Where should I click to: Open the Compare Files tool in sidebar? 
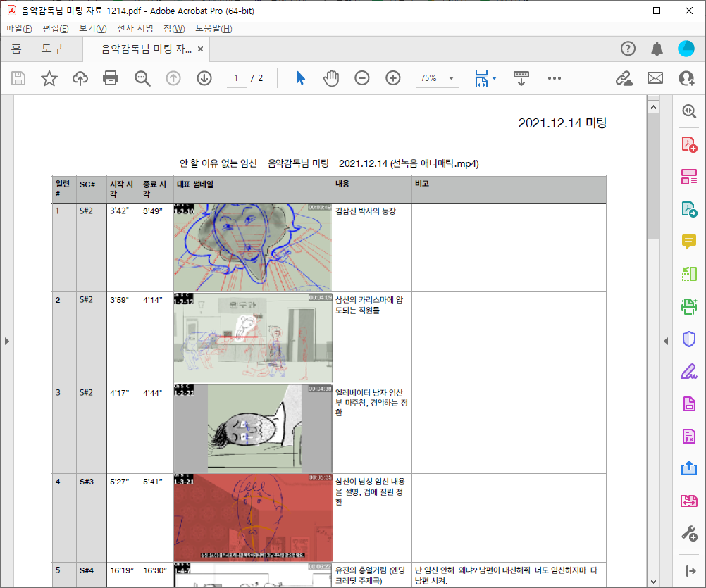(x=689, y=274)
